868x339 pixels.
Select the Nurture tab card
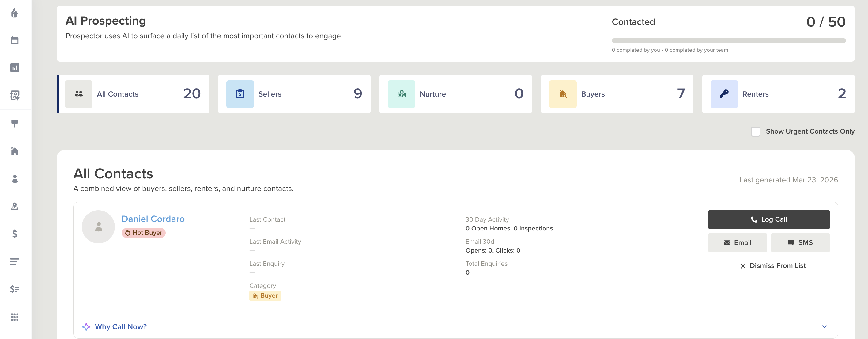coord(455,94)
